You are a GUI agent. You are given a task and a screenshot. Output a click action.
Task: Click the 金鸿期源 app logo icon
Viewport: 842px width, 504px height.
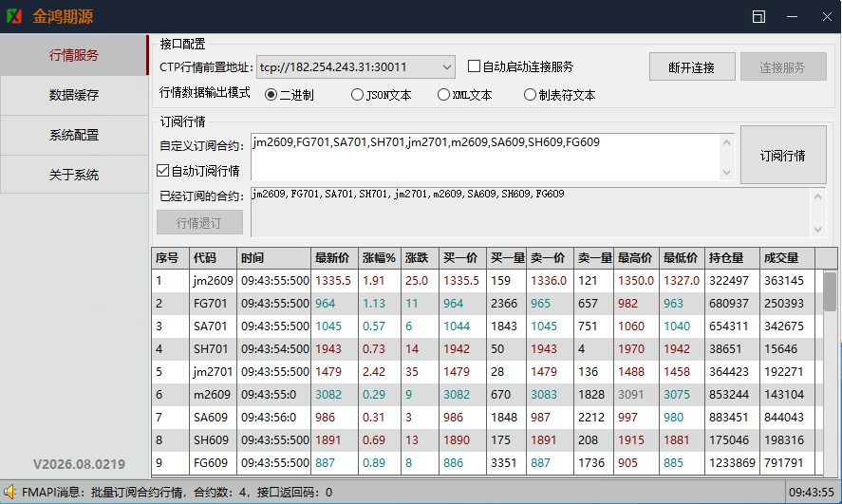point(14,16)
